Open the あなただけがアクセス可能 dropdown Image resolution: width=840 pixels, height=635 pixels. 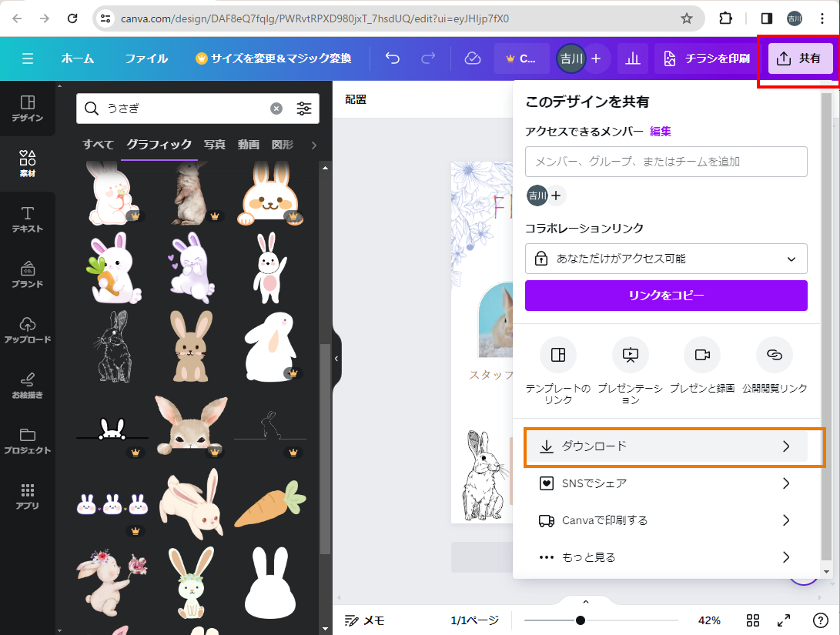(666, 259)
